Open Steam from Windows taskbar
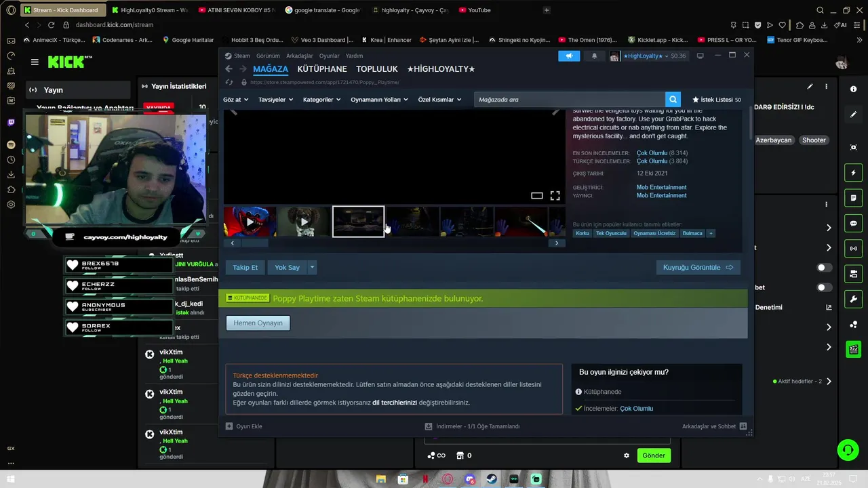This screenshot has width=868, height=488. coord(491,479)
